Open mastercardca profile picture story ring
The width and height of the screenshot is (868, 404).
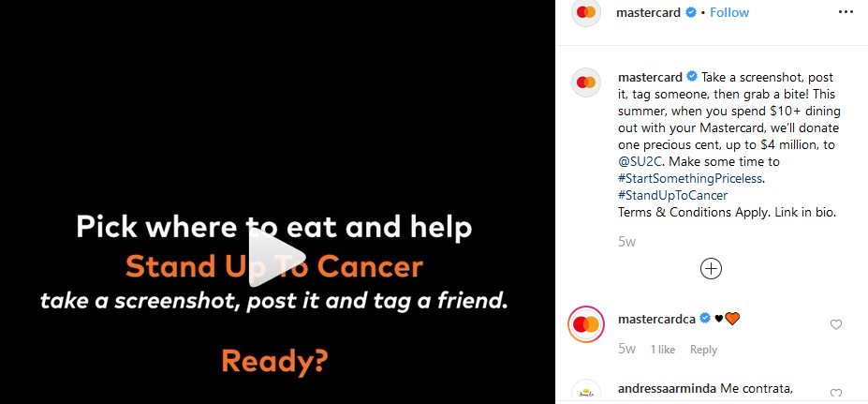585,324
